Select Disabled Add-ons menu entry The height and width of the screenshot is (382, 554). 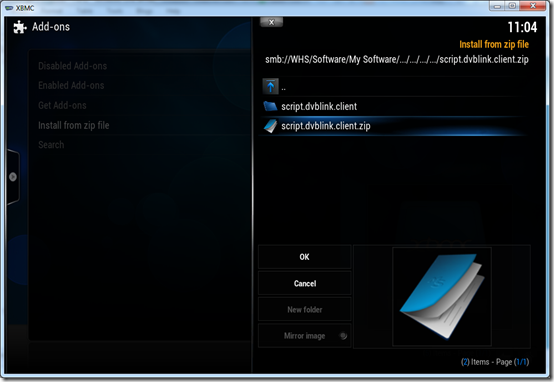pyautogui.click(x=72, y=66)
